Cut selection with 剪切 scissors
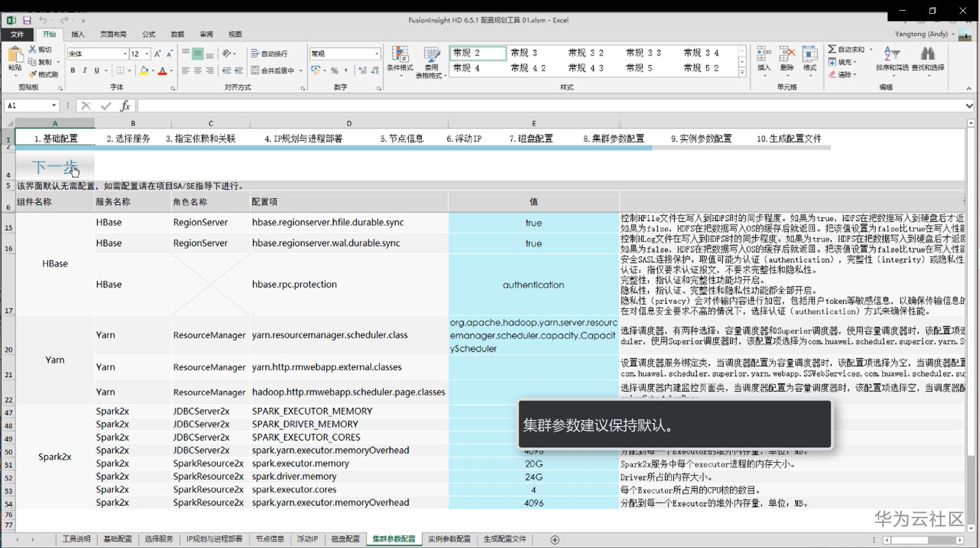 point(40,49)
